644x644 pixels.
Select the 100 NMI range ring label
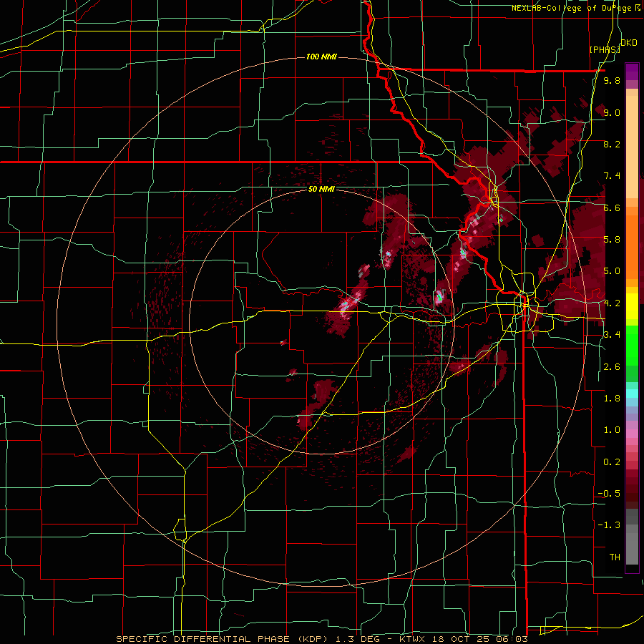point(321,57)
